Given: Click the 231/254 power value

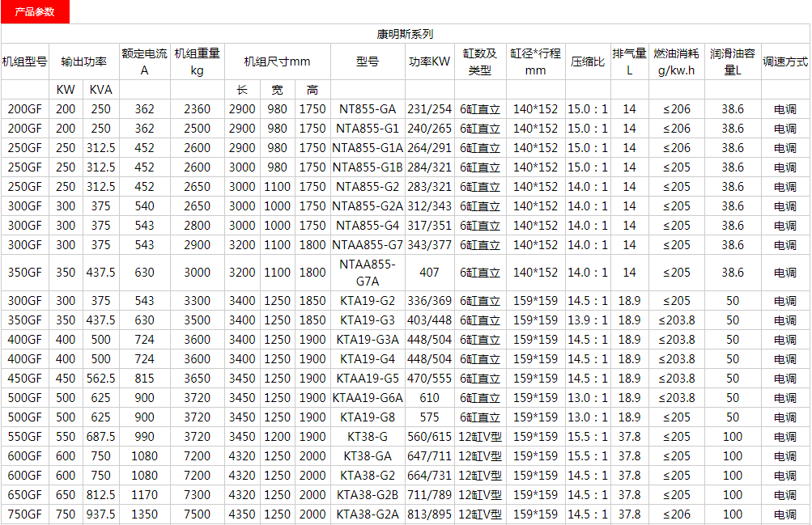Looking at the screenshot, I should click(429, 109).
